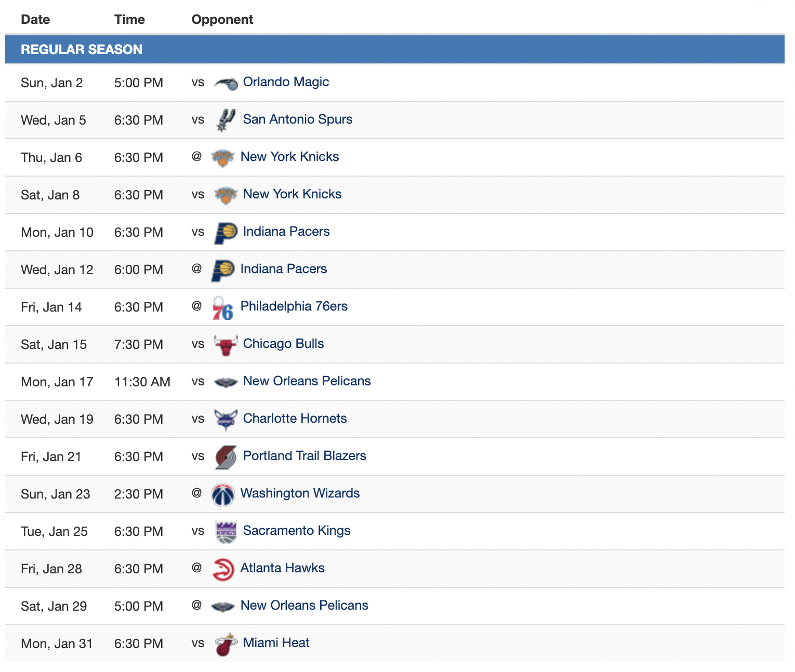Image resolution: width=795 pixels, height=672 pixels.
Task: Click the Date column header
Action: pyautogui.click(x=35, y=20)
